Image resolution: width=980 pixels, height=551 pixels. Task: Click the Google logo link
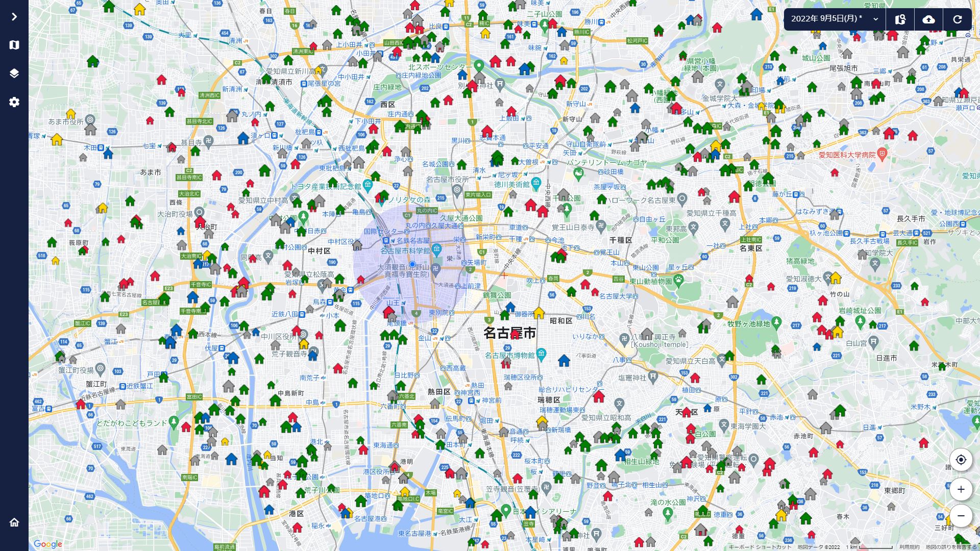48,544
